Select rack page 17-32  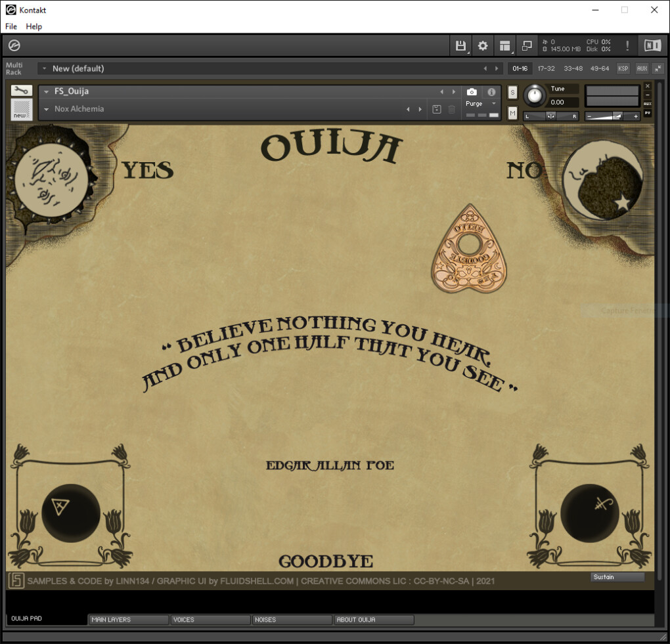(546, 68)
